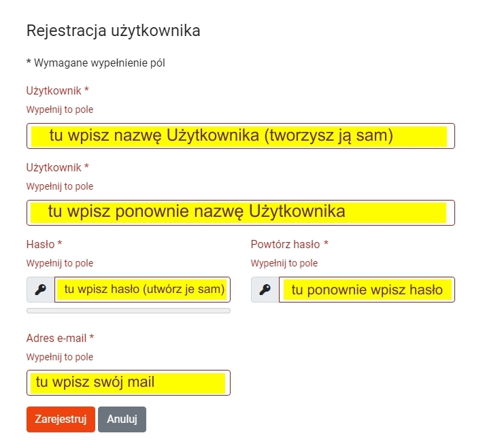Focus the username field saying tworzysz ją sam
Screen dimensions: 502x448
(x=241, y=136)
